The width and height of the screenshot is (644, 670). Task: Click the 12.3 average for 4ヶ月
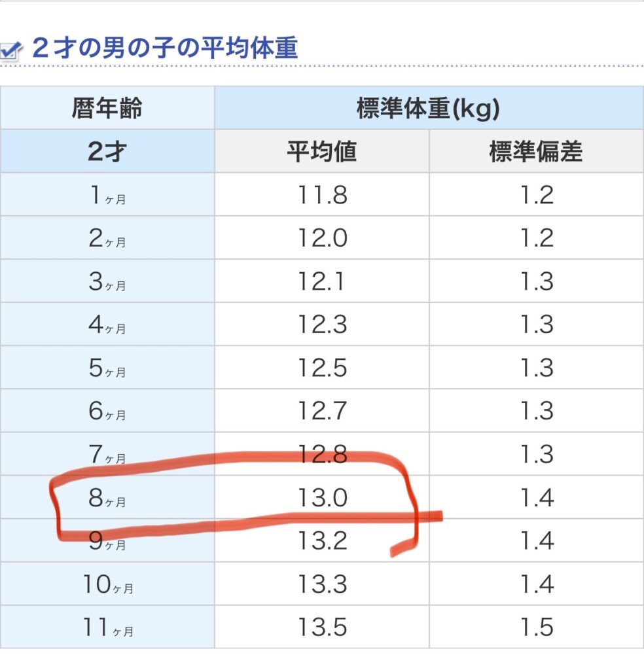coord(322,325)
